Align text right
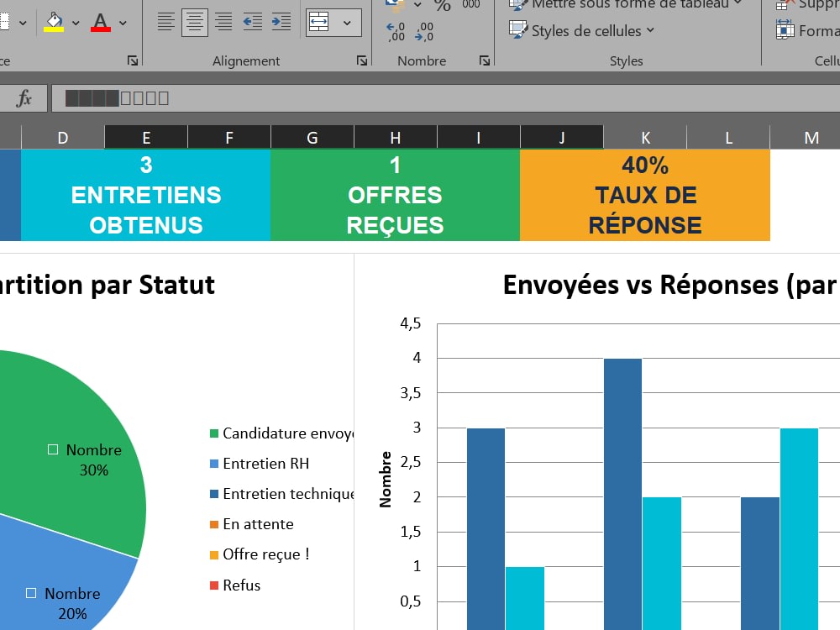This screenshot has width=840, height=630. (223, 22)
